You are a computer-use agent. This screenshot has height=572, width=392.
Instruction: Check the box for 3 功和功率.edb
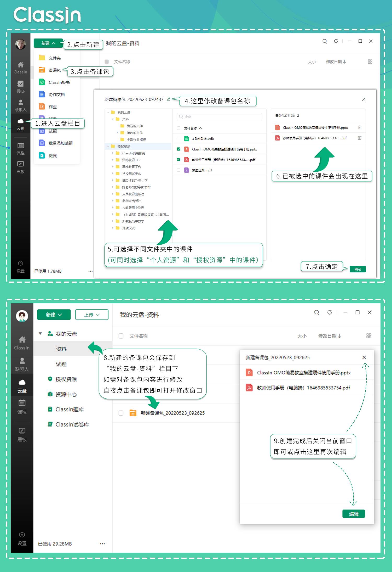[178, 139]
